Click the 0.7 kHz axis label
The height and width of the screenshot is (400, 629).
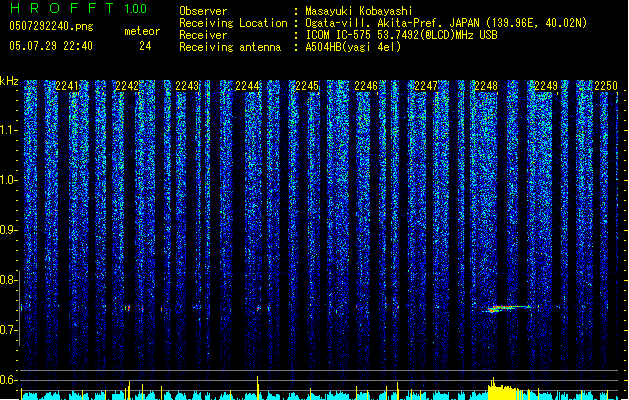(8, 330)
